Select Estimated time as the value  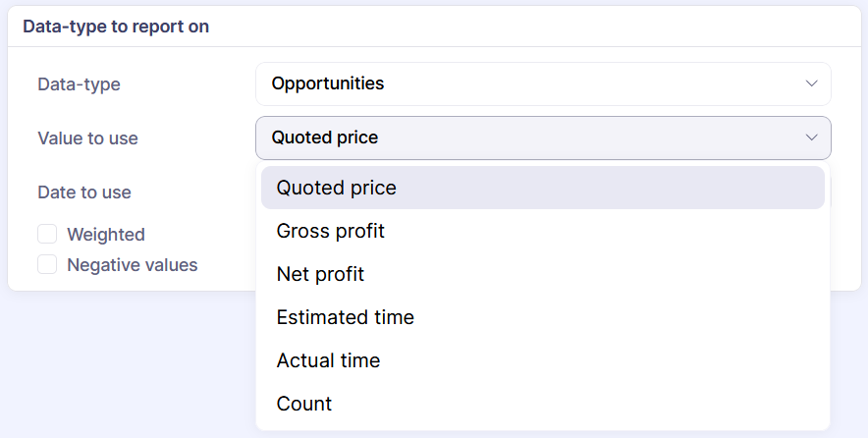346,317
